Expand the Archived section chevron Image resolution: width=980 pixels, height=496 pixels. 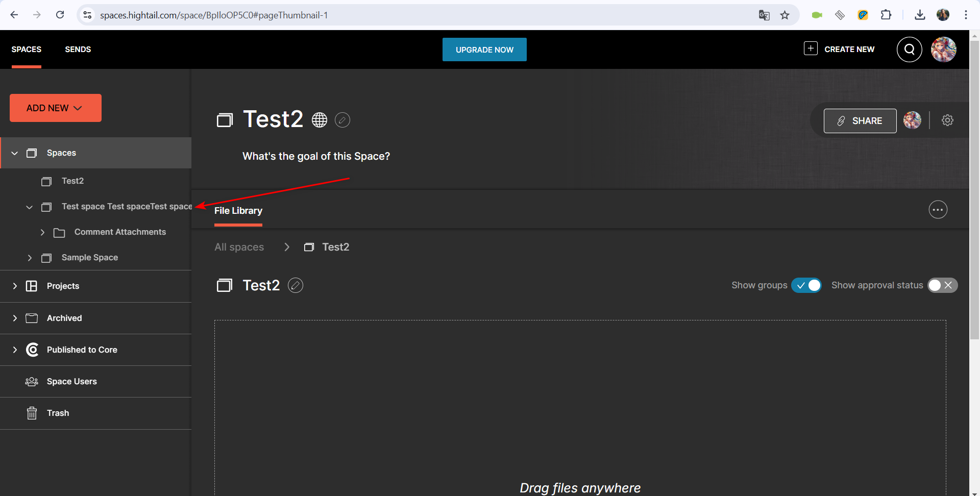(x=15, y=318)
